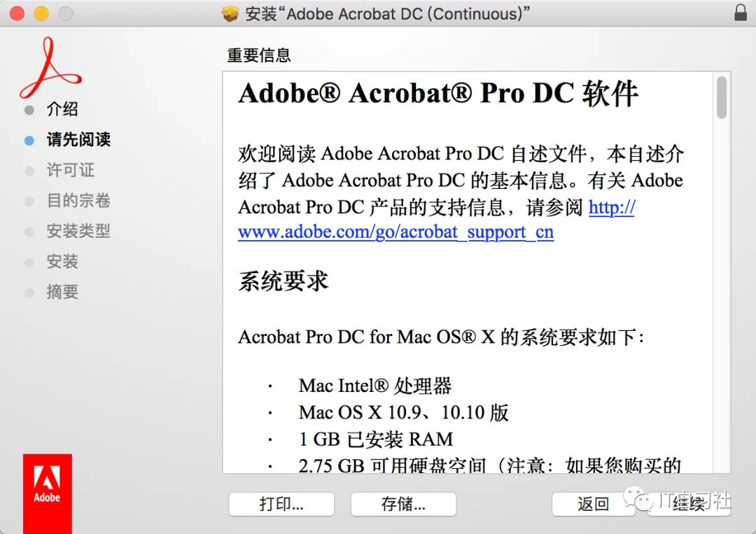Close the installer window with red button
The height and width of the screenshot is (534, 756).
(x=17, y=13)
